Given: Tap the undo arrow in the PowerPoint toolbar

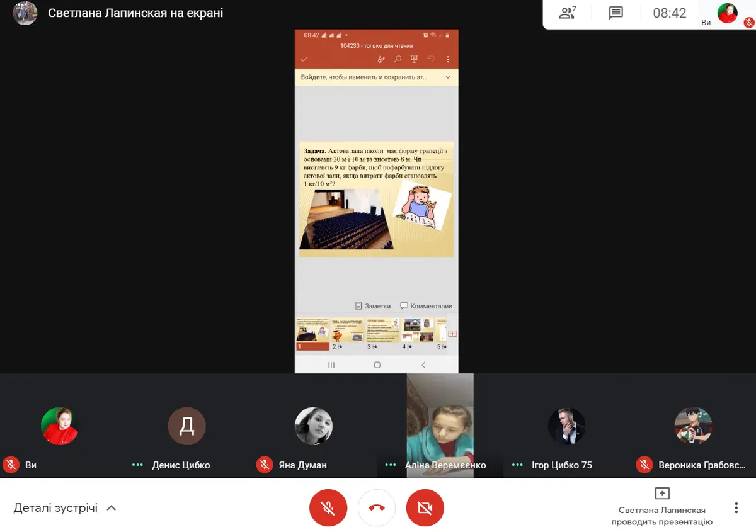Looking at the screenshot, I should pyautogui.click(x=431, y=59).
